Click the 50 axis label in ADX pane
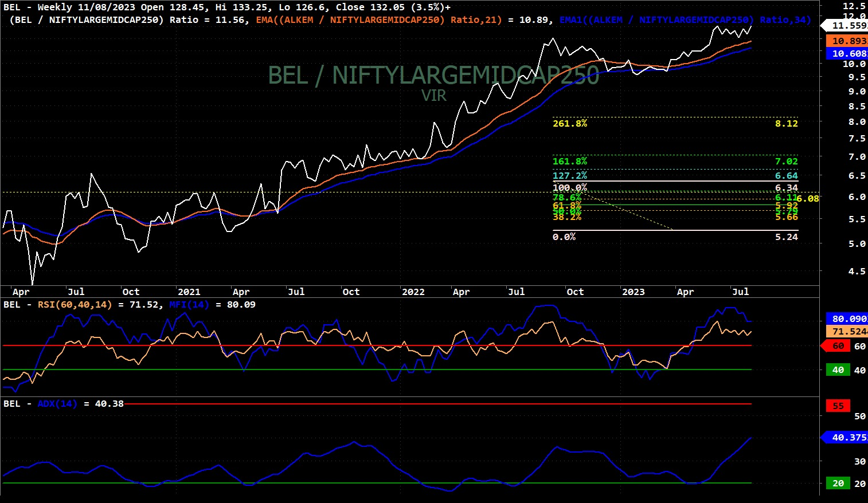The image size is (868, 503). click(x=860, y=416)
